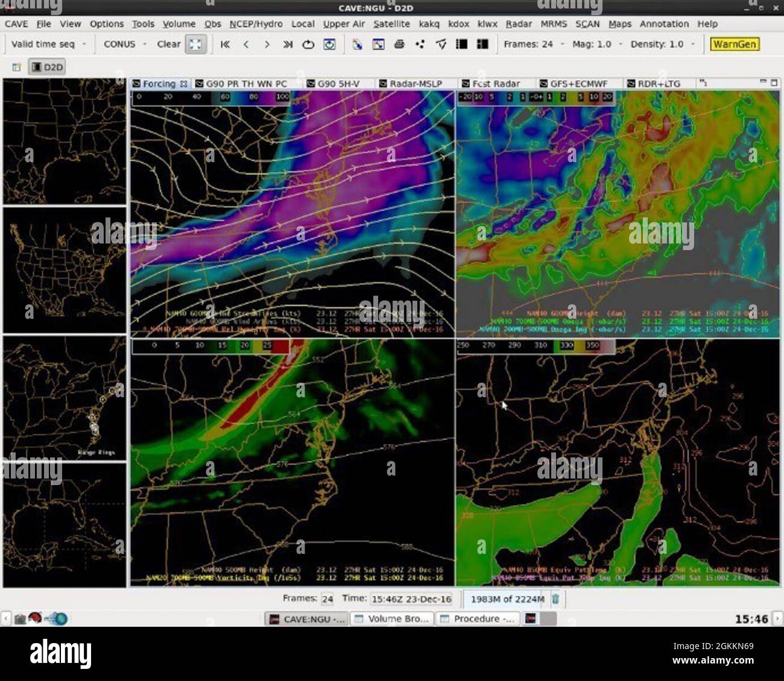
Task: Open Procedure window from taskbar
Action: click(x=478, y=618)
